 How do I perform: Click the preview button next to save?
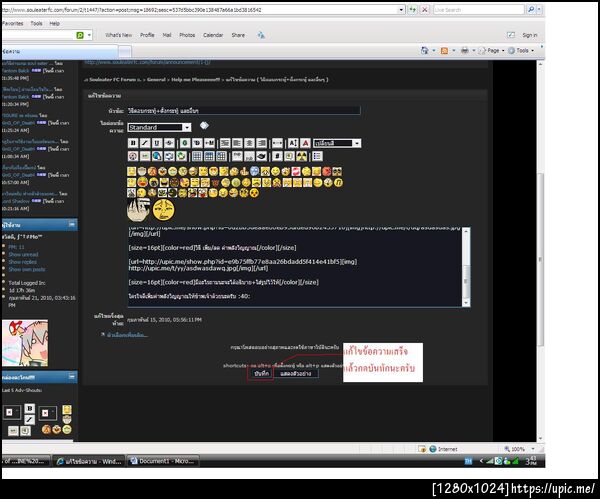(x=296, y=373)
